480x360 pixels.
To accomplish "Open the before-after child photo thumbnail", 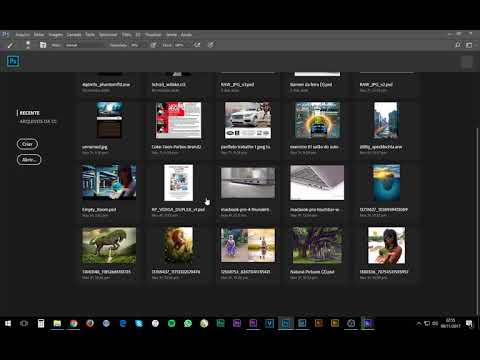I will coord(248,245).
